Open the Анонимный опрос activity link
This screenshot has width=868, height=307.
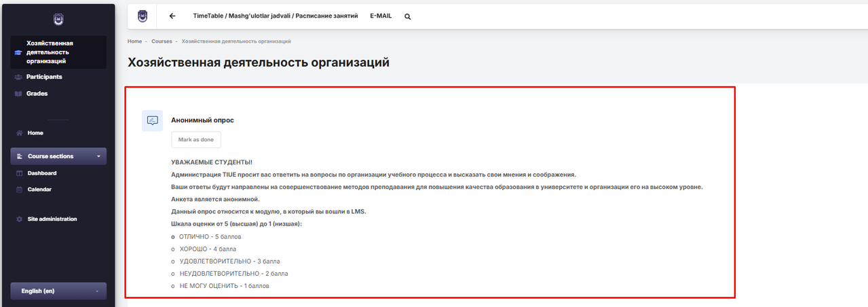(202, 120)
